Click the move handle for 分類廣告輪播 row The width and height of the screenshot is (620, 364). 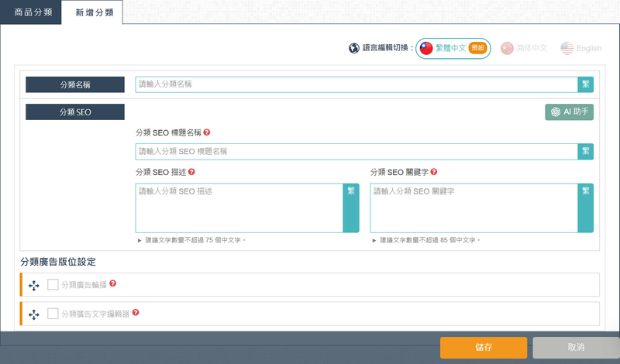[34, 285]
